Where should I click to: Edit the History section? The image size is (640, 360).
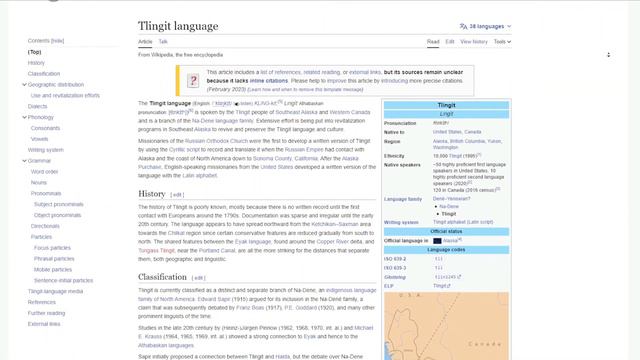coord(177,195)
